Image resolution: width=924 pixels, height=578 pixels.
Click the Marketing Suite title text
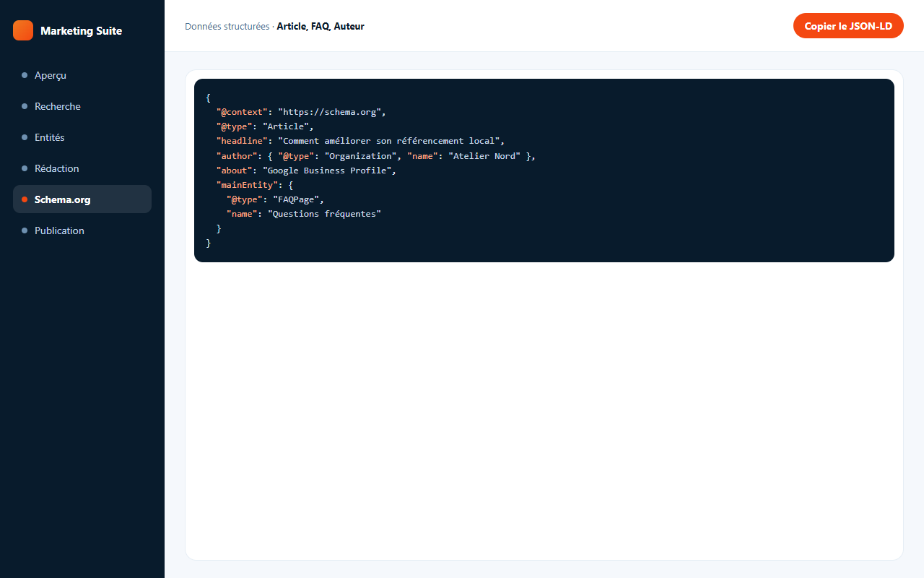81,30
